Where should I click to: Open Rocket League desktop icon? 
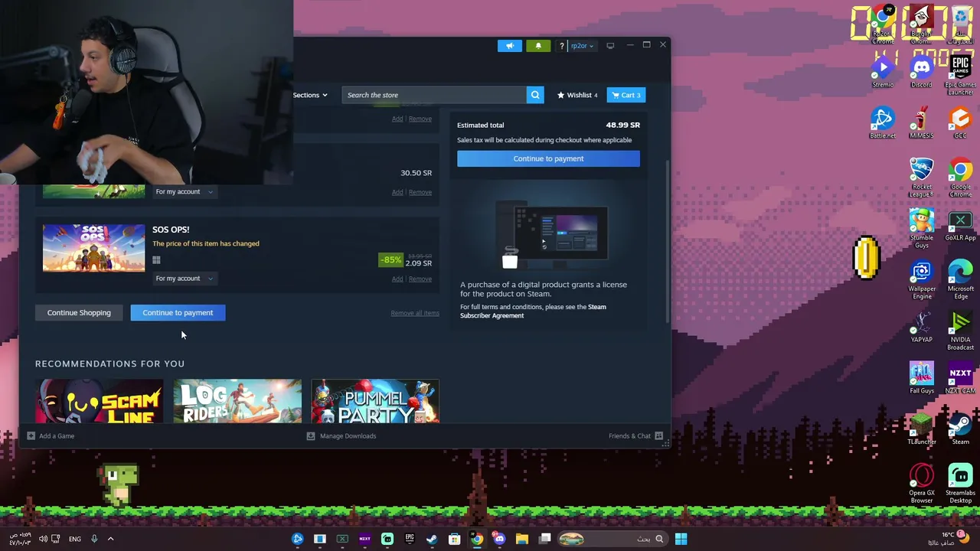click(x=921, y=178)
